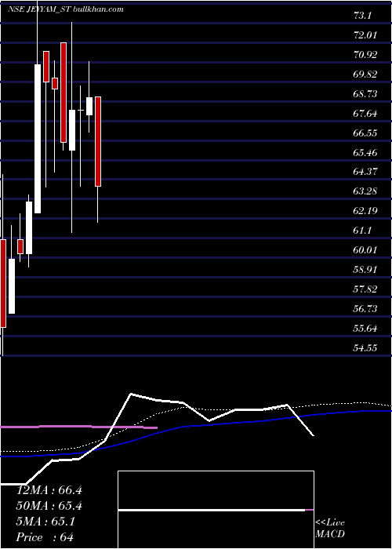Image resolution: width=392 pixels, height=549 pixels.
Task: Click the 65.46 price axis label
Action: [x=365, y=153]
